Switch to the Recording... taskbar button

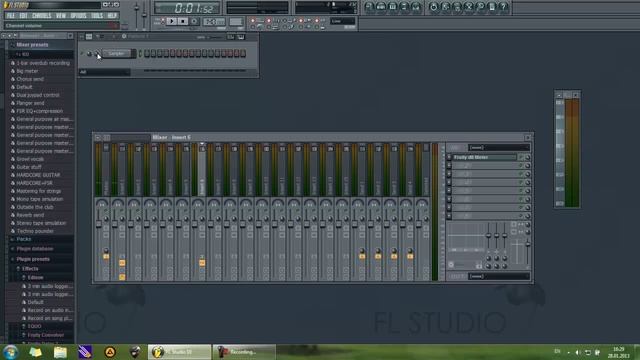coord(244,352)
